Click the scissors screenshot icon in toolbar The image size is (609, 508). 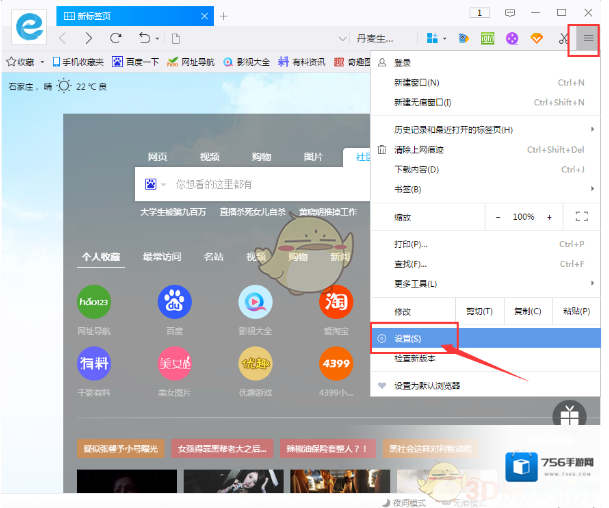[x=563, y=38]
